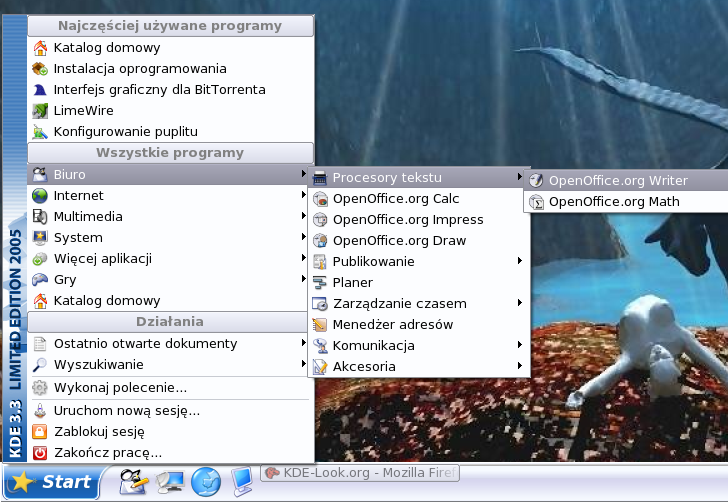The image size is (728, 502).
Task: Click the Zarządzanie czasem icon
Action: click(x=320, y=304)
